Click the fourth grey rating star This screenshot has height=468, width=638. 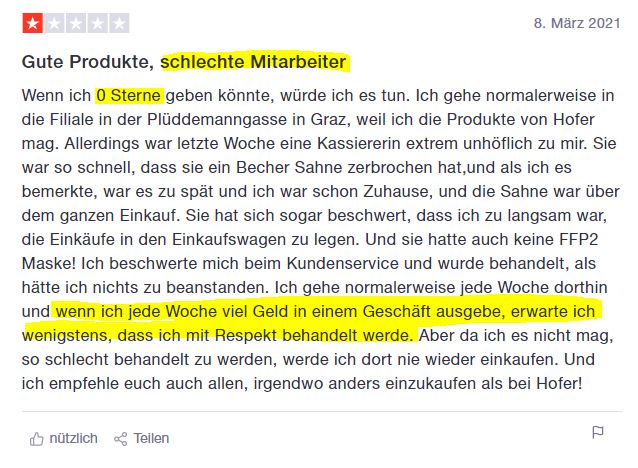pyautogui.click(x=98, y=23)
